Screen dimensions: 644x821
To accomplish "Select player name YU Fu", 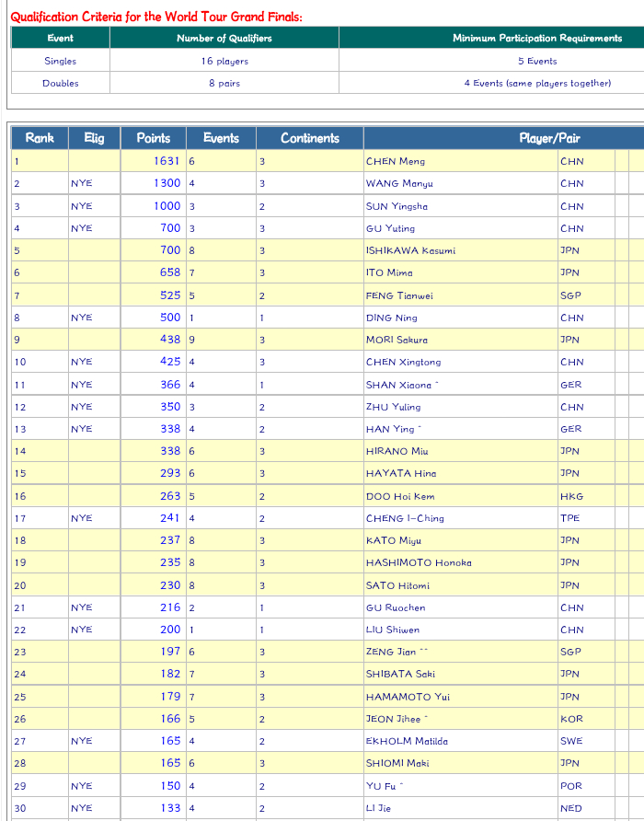I will 381,786.
